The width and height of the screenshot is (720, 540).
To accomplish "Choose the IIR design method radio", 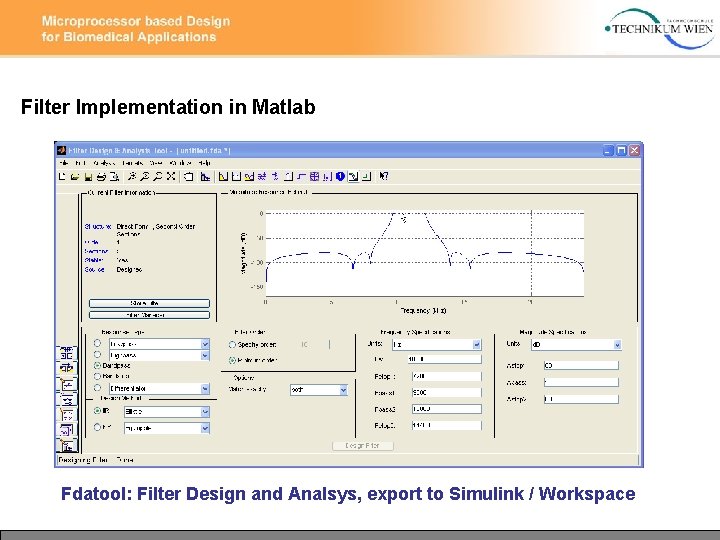I will [x=97, y=411].
